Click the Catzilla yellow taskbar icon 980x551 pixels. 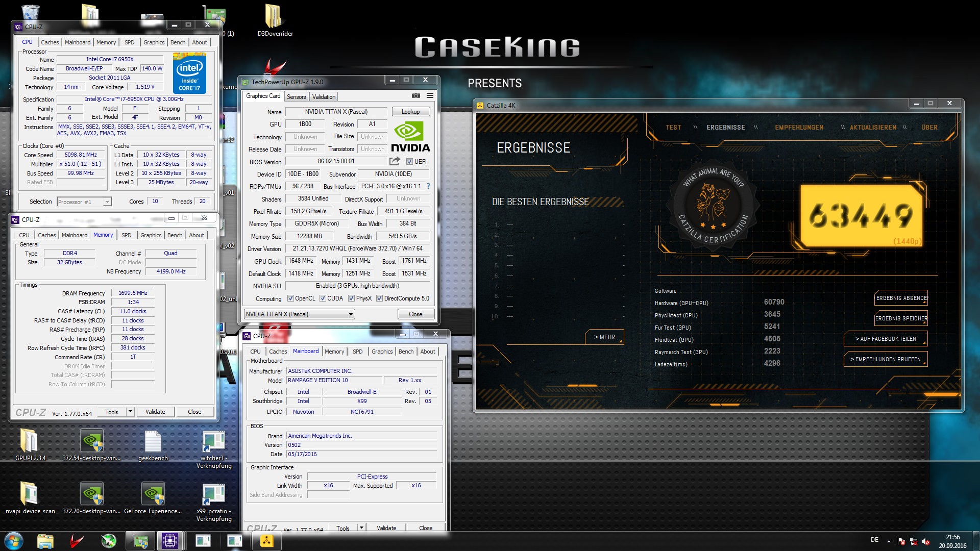[x=266, y=541]
